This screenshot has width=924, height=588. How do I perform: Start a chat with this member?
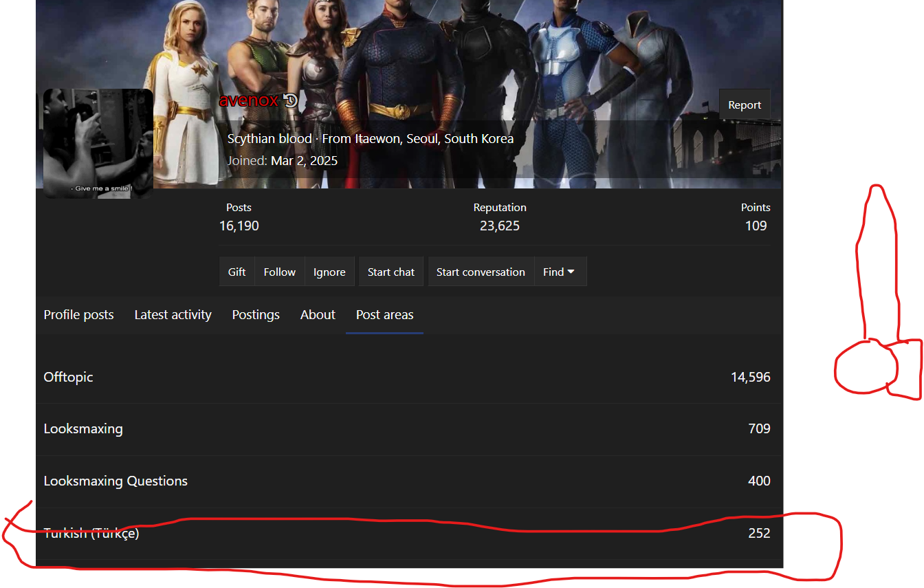coord(391,272)
